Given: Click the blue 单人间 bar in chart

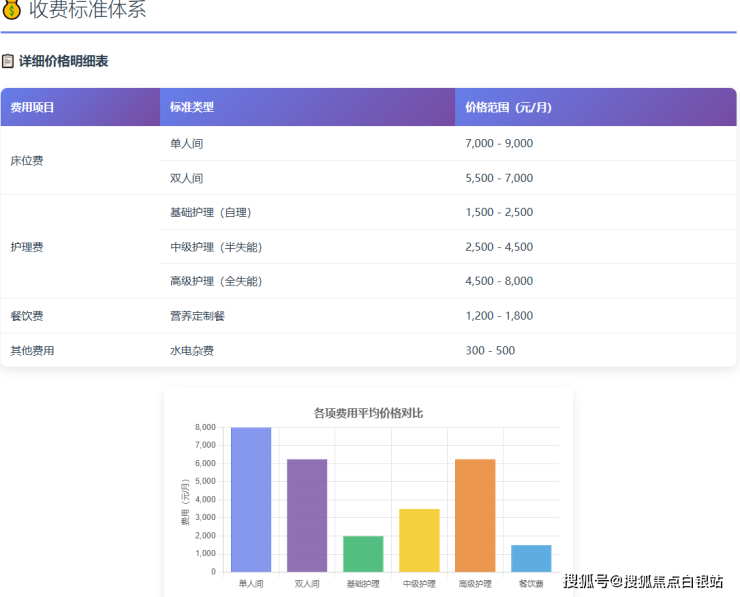Looking at the screenshot, I should click(251, 500).
